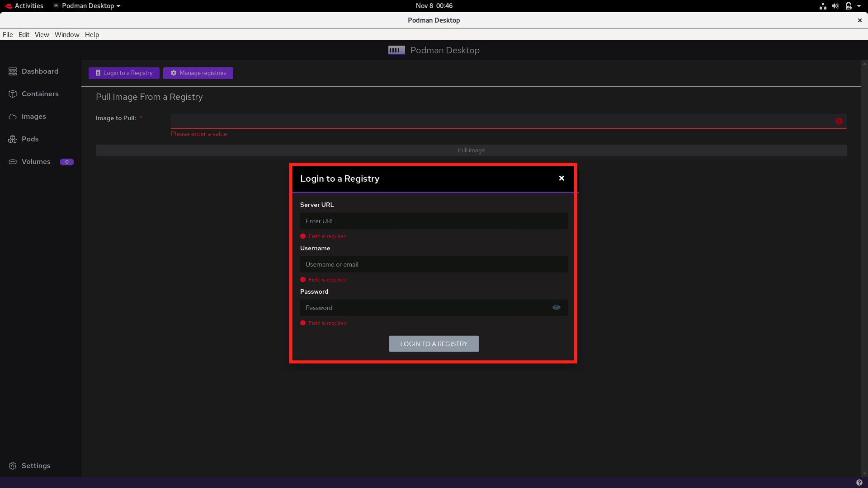Click the volume speaker tray icon

(x=835, y=6)
